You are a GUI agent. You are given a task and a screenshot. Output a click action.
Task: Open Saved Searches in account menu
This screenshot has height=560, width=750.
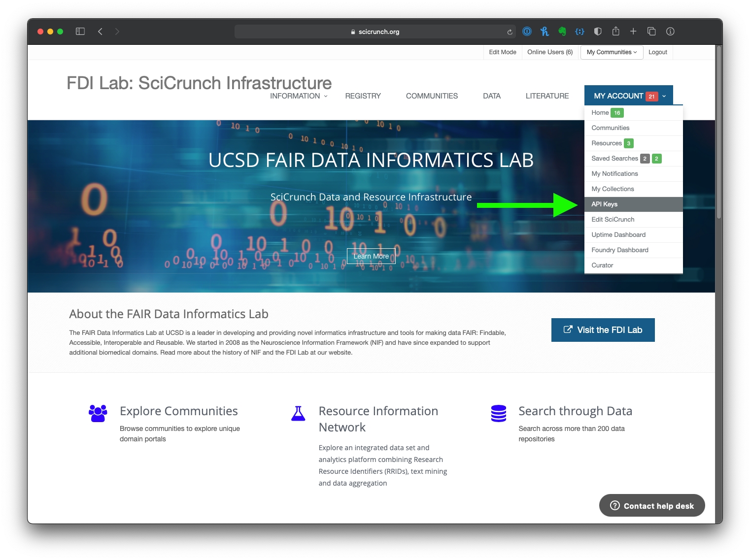coord(614,159)
